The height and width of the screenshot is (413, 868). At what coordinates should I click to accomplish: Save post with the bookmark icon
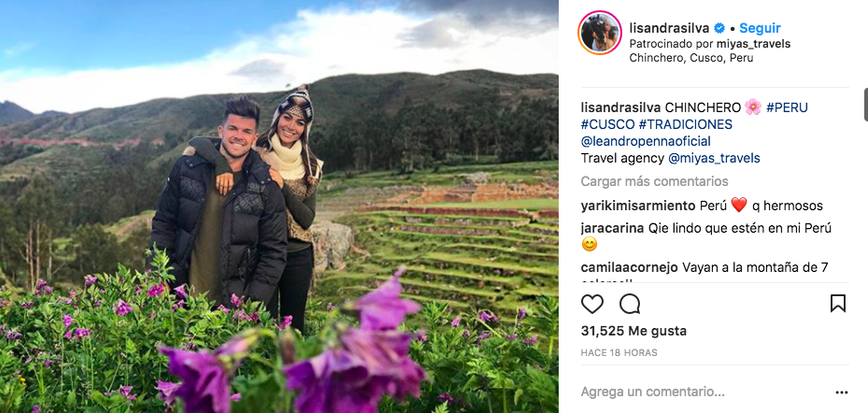(837, 304)
